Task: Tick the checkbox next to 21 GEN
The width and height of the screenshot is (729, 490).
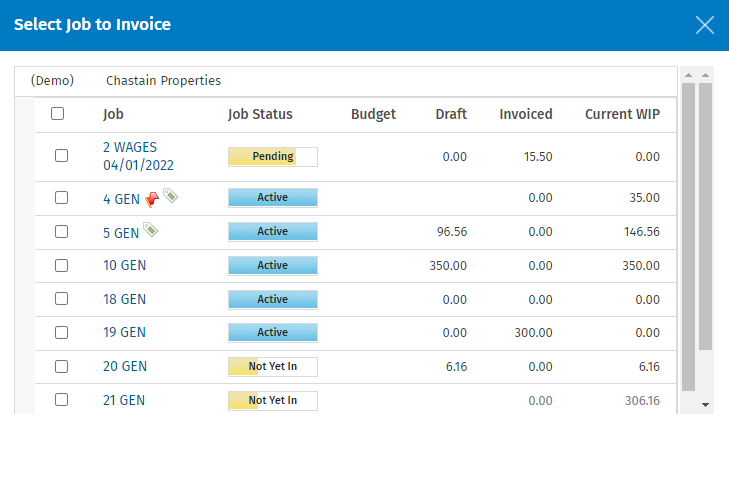Action: (62, 400)
